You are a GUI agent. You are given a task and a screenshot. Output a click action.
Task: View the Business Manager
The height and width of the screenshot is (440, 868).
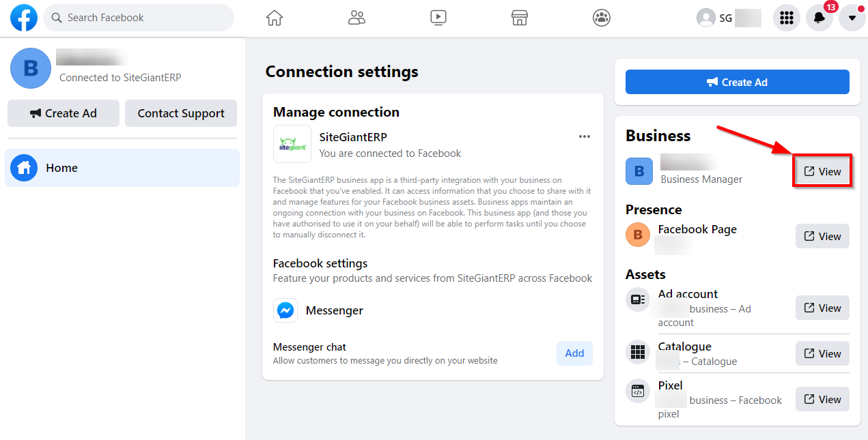click(x=822, y=171)
